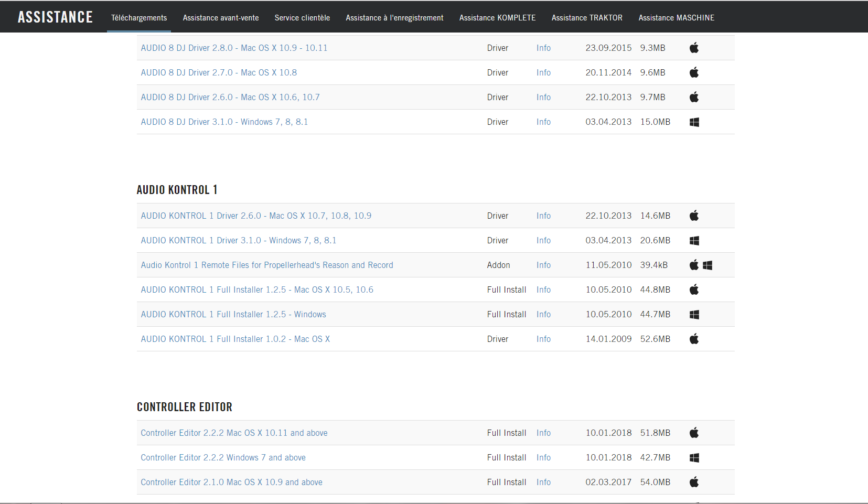Select the 44.8MB file size

tap(655, 289)
